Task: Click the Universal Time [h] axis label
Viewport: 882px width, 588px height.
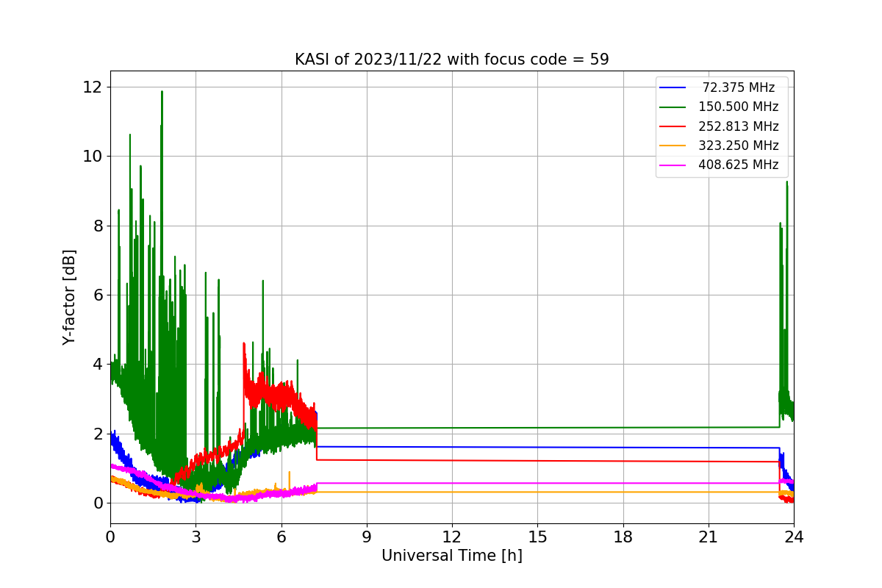Action: point(451,556)
